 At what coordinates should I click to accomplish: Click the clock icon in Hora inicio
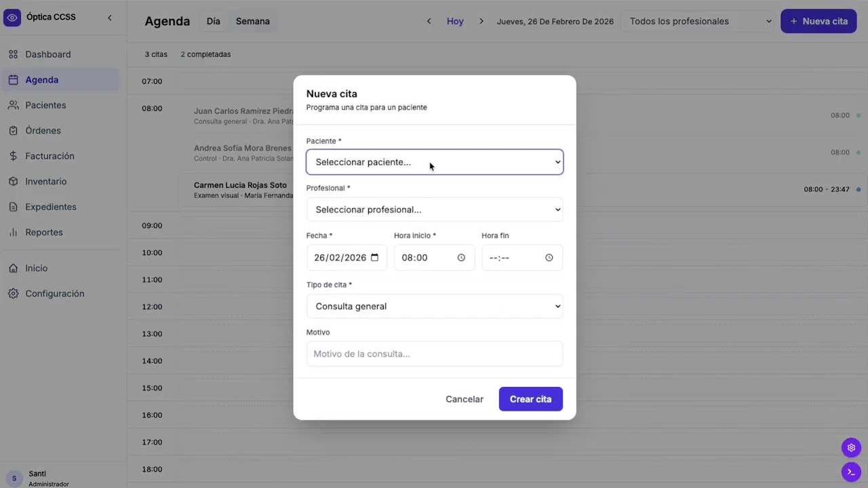click(461, 258)
